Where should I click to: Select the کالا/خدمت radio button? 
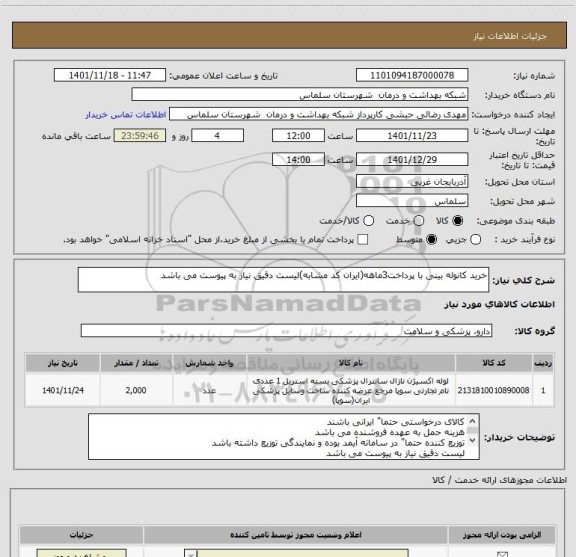pyautogui.click(x=368, y=221)
